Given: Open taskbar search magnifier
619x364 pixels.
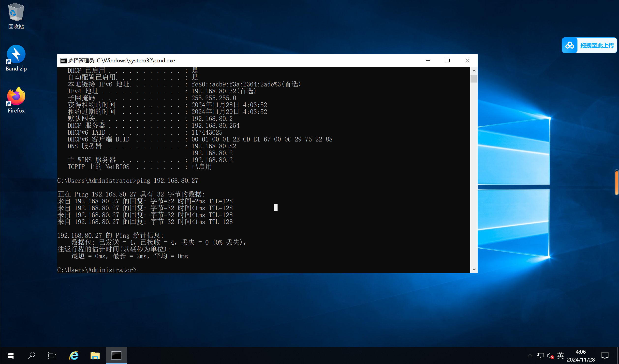Looking at the screenshot, I should (31, 355).
